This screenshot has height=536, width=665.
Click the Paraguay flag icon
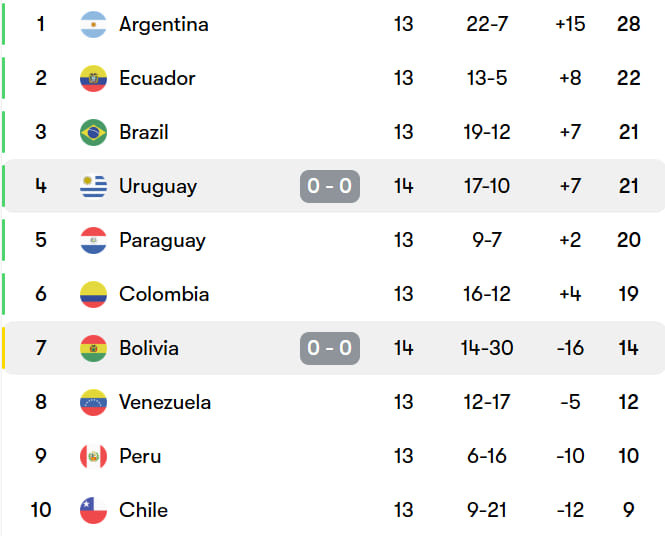(x=93, y=240)
